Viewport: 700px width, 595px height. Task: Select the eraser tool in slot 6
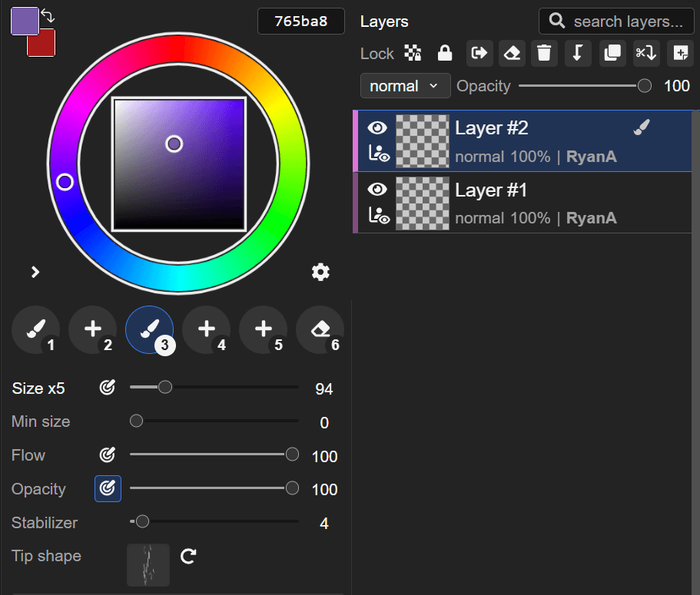tap(320, 330)
